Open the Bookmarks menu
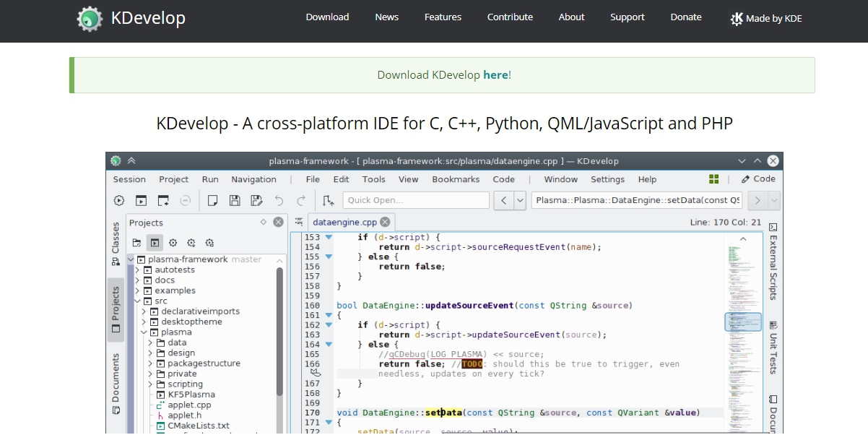 [x=456, y=179]
